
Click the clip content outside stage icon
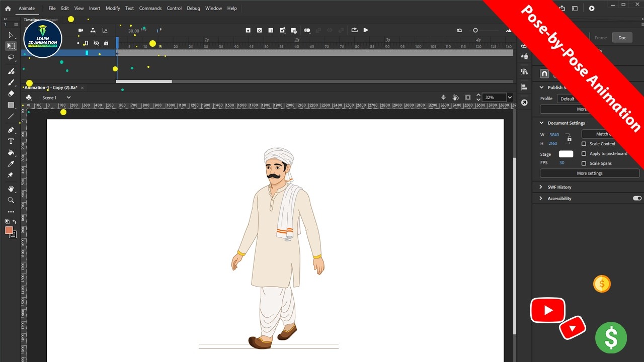pyautogui.click(x=468, y=98)
